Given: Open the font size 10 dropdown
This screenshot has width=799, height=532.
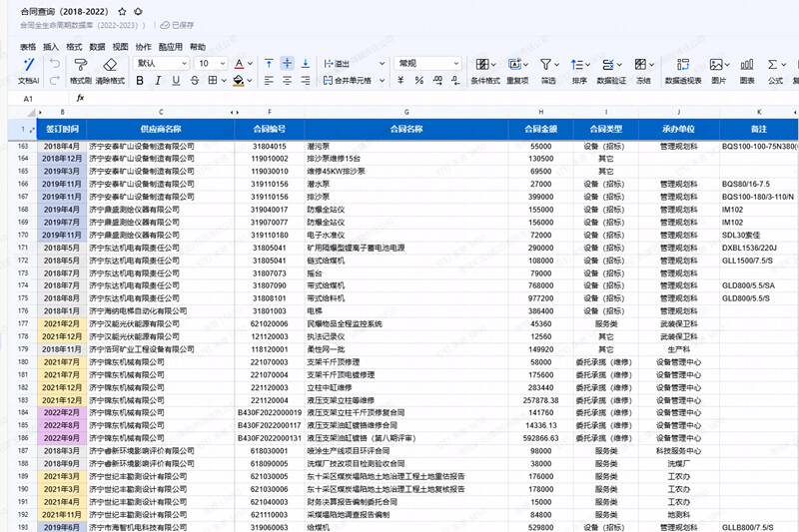Looking at the screenshot, I should [212, 63].
